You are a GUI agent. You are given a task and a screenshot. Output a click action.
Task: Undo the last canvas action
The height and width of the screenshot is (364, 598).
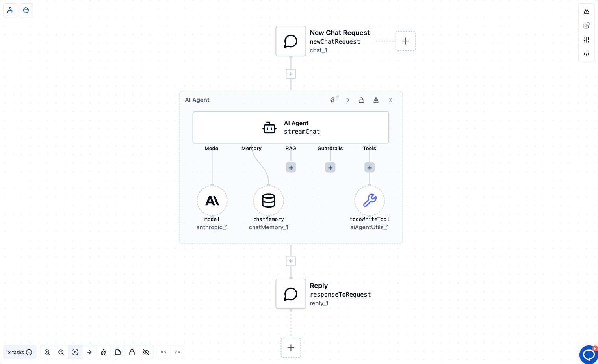(163, 352)
